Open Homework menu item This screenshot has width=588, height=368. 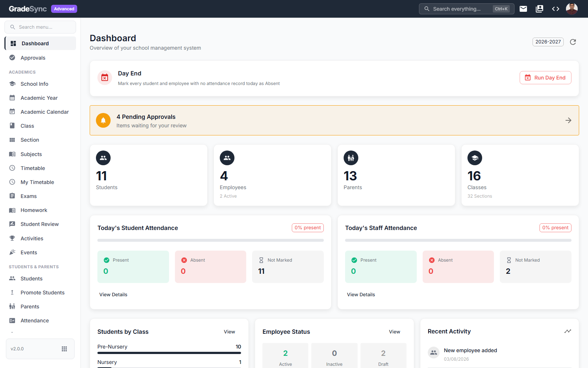pyautogui.click(x=40, y=210)
